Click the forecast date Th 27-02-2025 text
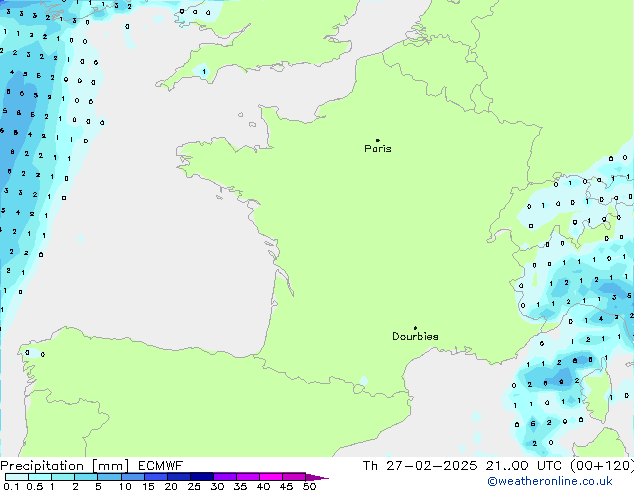Image resolution: width=634 pixels, height=490 pixels. [x=420, y=466]
